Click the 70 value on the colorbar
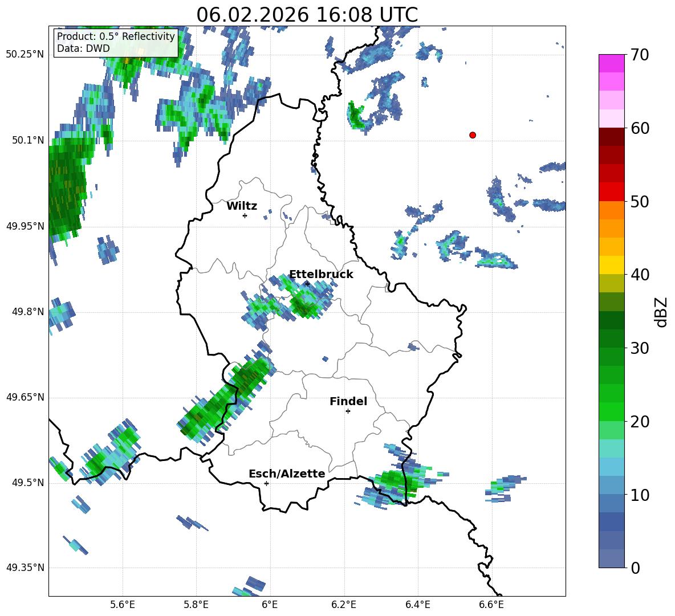The image size is (675, 616). tap(639, 55)
